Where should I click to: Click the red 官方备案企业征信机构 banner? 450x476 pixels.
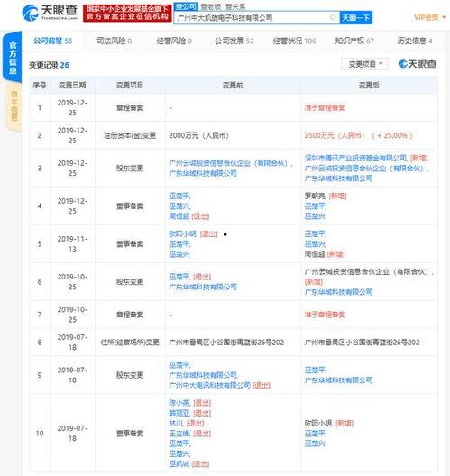pyautogui.click(x=127, y=13)
